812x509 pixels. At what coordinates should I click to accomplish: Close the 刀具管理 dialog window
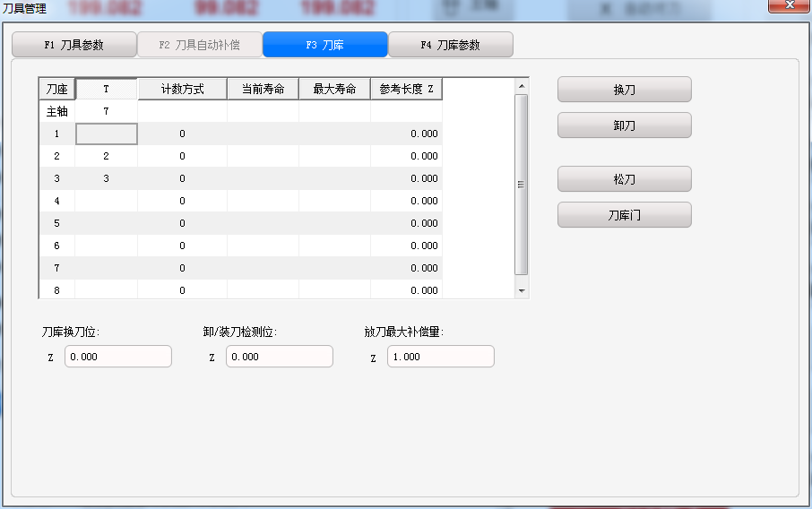coord(789,5)
